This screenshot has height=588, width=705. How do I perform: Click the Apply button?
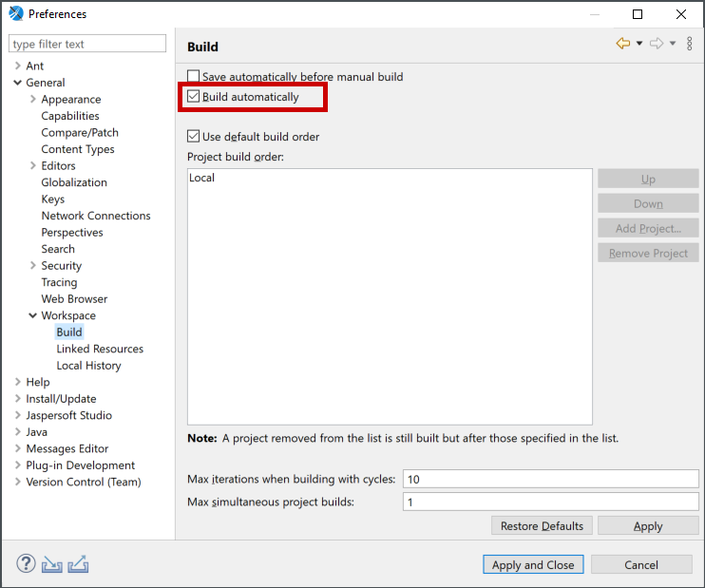tap(648, 525)
